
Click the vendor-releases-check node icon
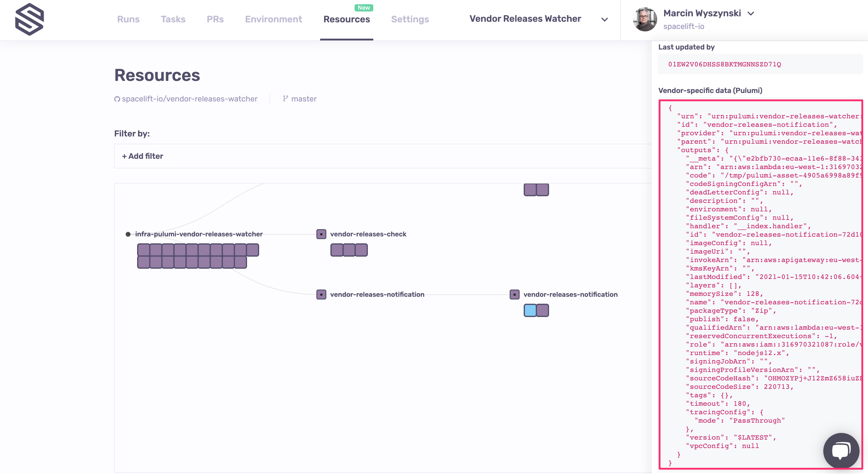321,234
